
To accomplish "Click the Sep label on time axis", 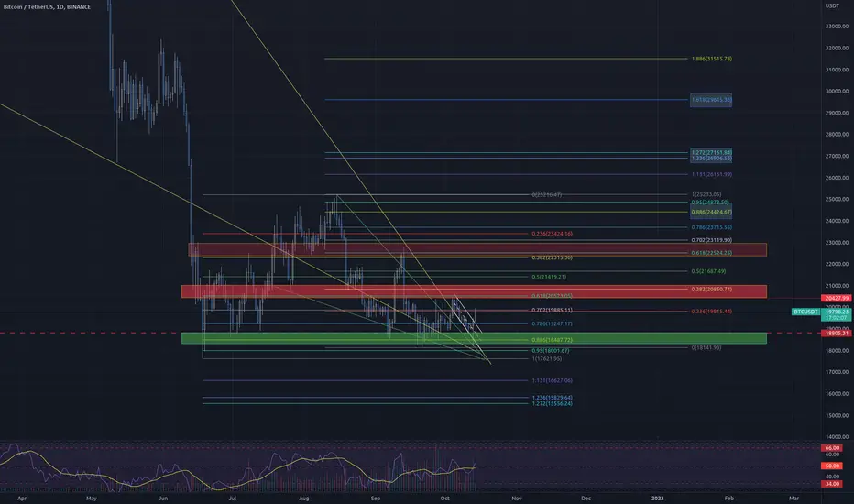I will (376, 498).
